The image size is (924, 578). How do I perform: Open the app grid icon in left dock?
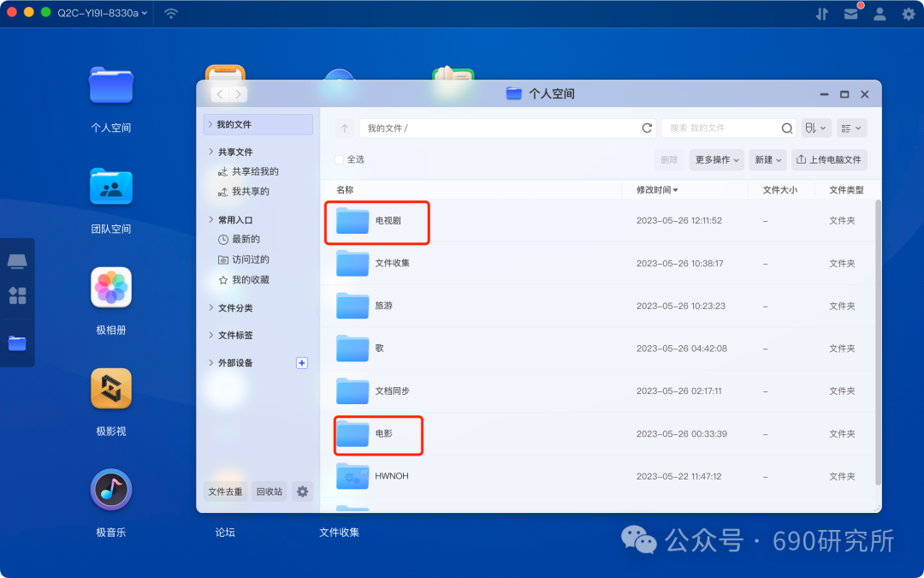coord(17,295)
